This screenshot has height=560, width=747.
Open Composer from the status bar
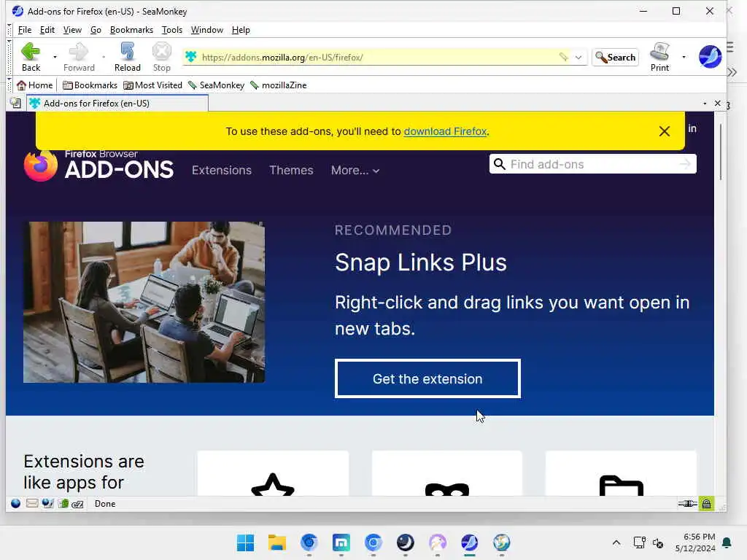click(x=47, y=503)
